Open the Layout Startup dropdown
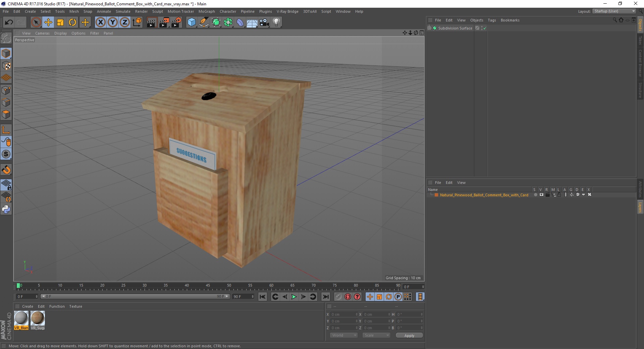 [x=614, y=11]
